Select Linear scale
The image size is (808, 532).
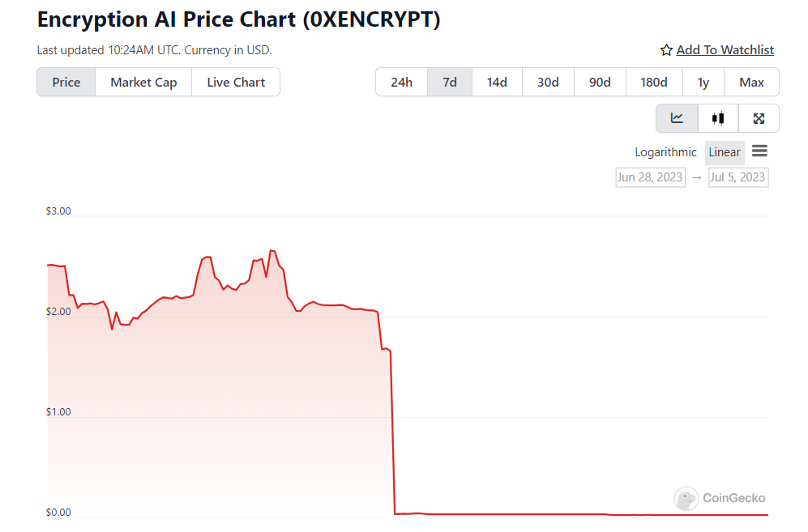[x=724, y=152]
